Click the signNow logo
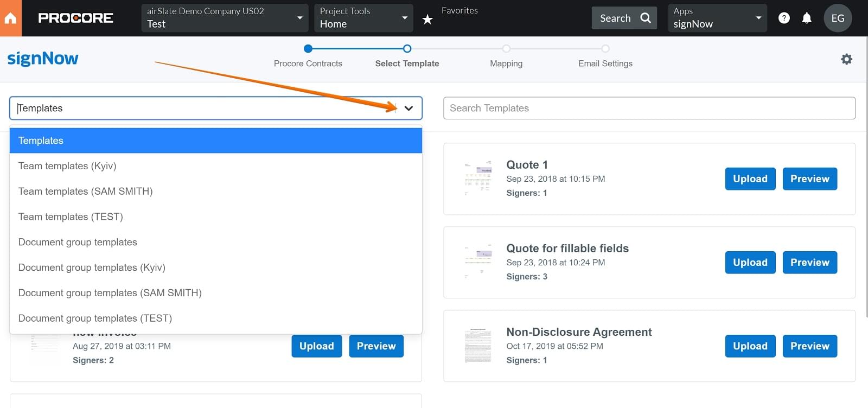 tap(43, 59)
